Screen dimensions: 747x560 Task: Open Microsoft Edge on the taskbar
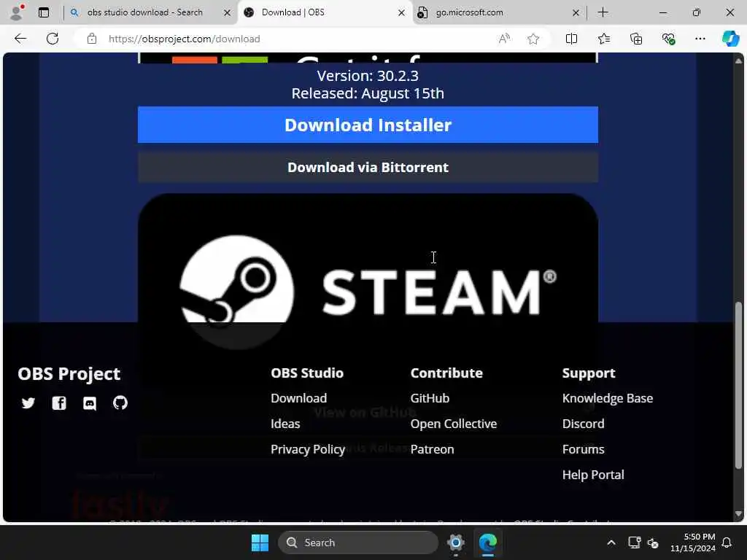pyautogui.click(x=488, y=542)
